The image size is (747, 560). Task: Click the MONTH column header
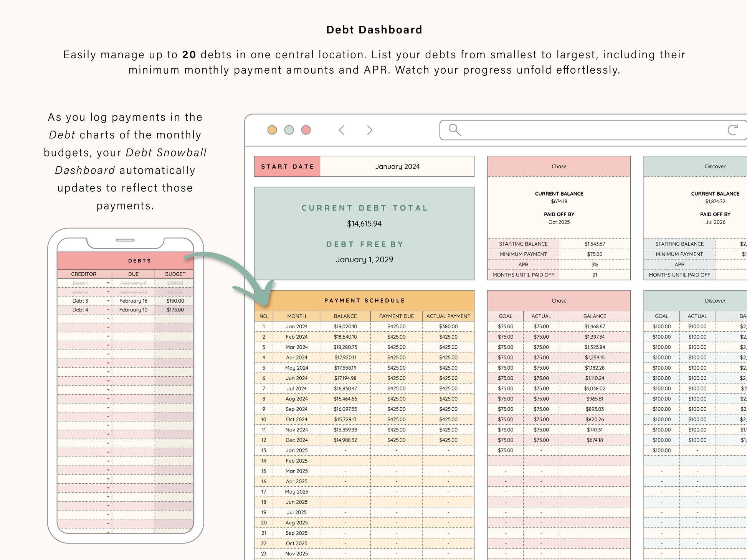coord(297,316)
